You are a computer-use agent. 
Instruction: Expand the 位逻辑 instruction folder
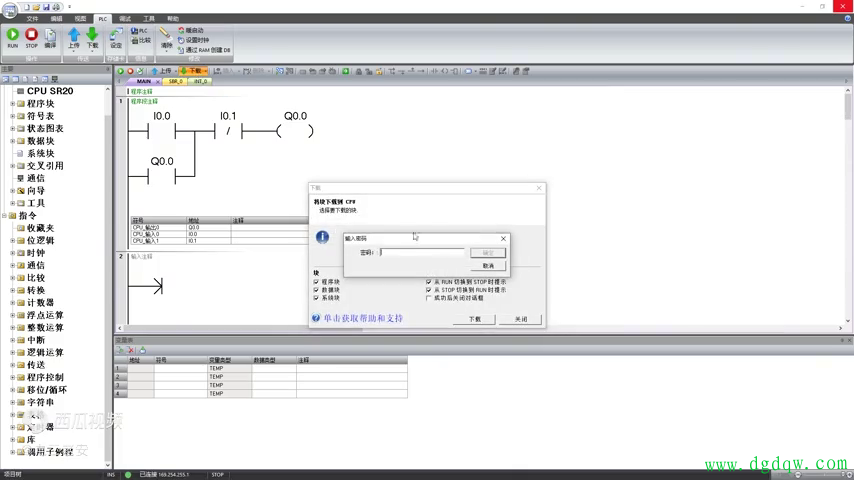[x=13, y=241]
